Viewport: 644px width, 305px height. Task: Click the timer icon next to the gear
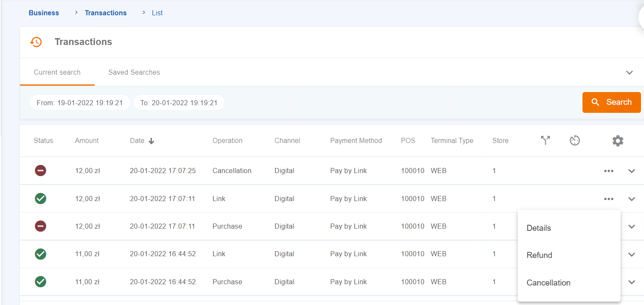click(575, 140)
